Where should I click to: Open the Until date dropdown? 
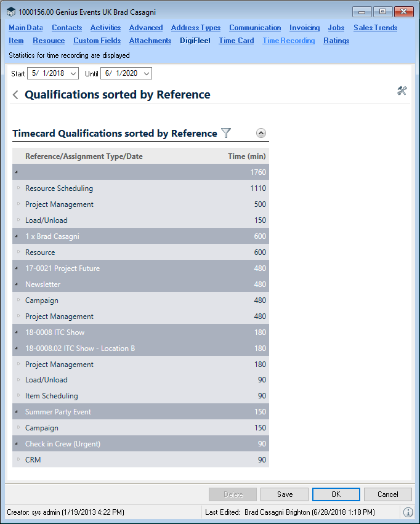(146, 74)
